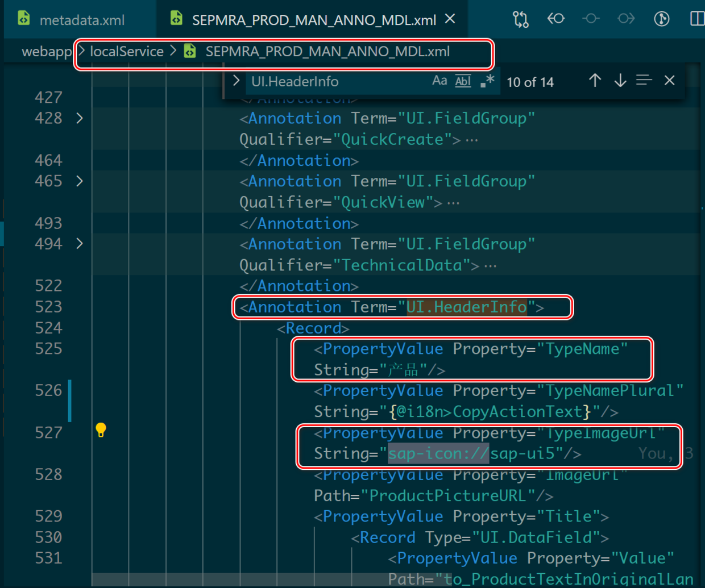
Task: Toggle Find in Selection
Action: [x=644, y=81]
